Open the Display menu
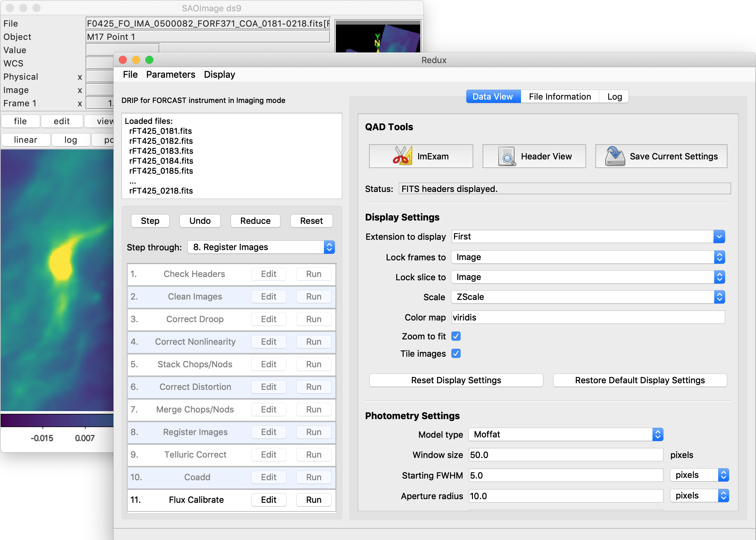Viewport: 756px width, 540px height. click(219, 74)
